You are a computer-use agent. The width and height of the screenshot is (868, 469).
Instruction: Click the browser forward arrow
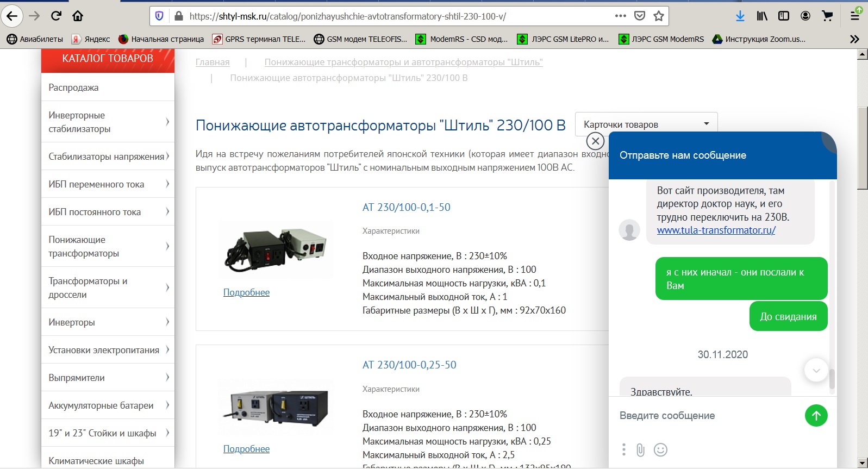34,16
